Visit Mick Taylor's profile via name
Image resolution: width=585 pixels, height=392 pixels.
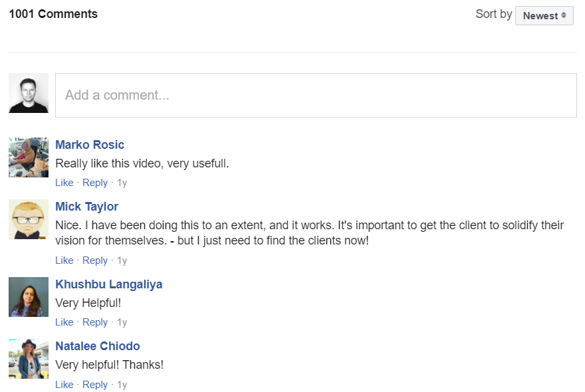pyautogui.click(x=87, y=207)
